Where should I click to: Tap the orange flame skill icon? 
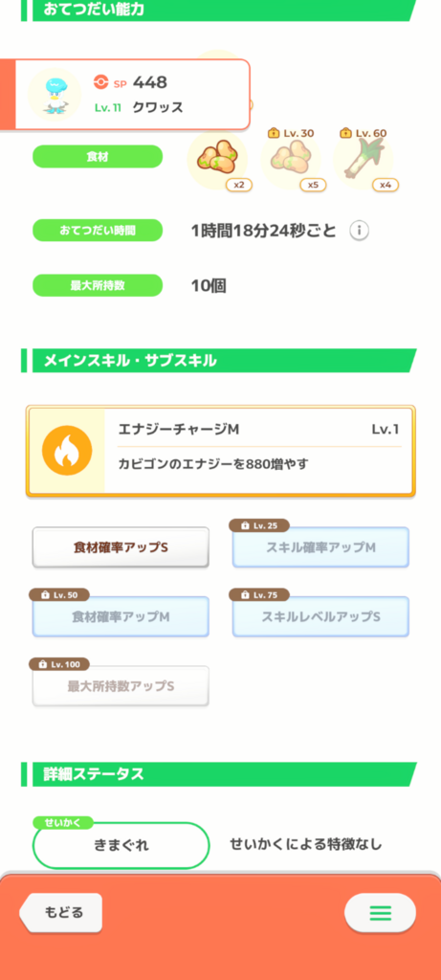click(67, 451)
